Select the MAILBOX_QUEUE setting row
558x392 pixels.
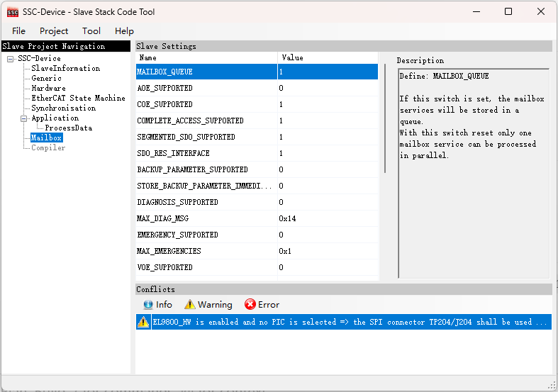click(257, 72)
